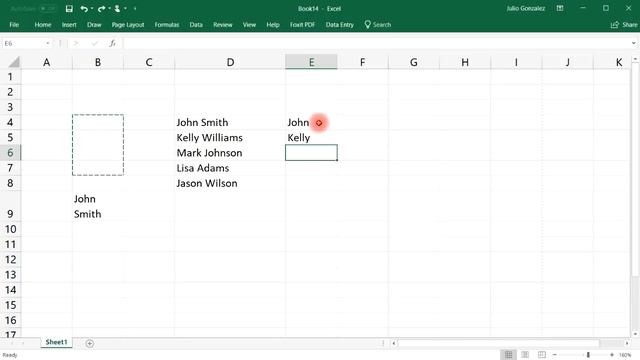Click the Undo arrow icon
Image resolution: width=640 pixels, height=360 pixels.
click(x=84, y=9)
